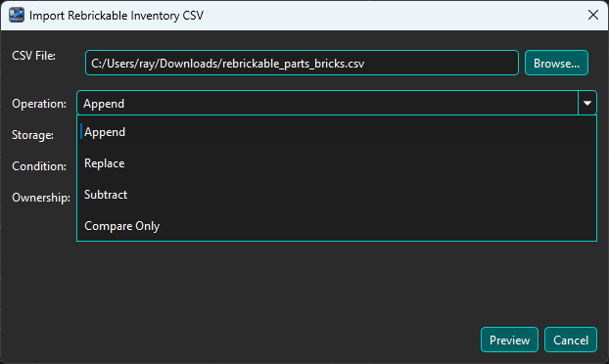Select the Compare Only option
Screen dimensions: 609x364
tap(337, 226)
